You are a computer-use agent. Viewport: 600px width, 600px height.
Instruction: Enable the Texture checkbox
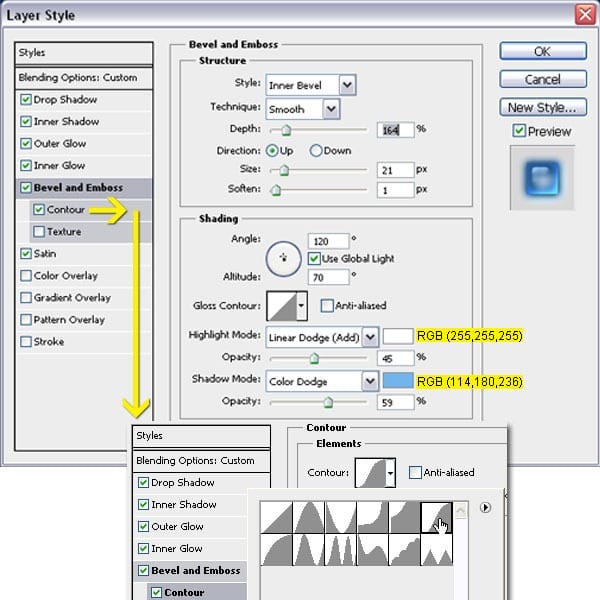pos(39,232)
